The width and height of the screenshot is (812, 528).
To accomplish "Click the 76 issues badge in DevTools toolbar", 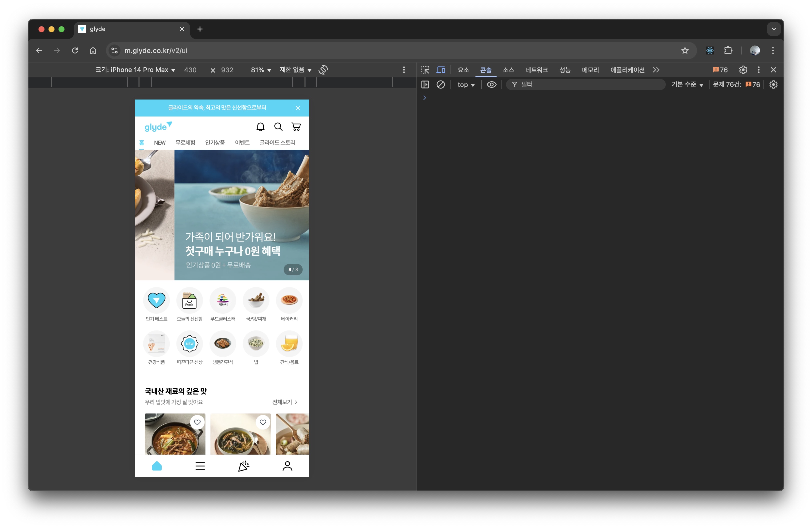I will click(720, 70).
